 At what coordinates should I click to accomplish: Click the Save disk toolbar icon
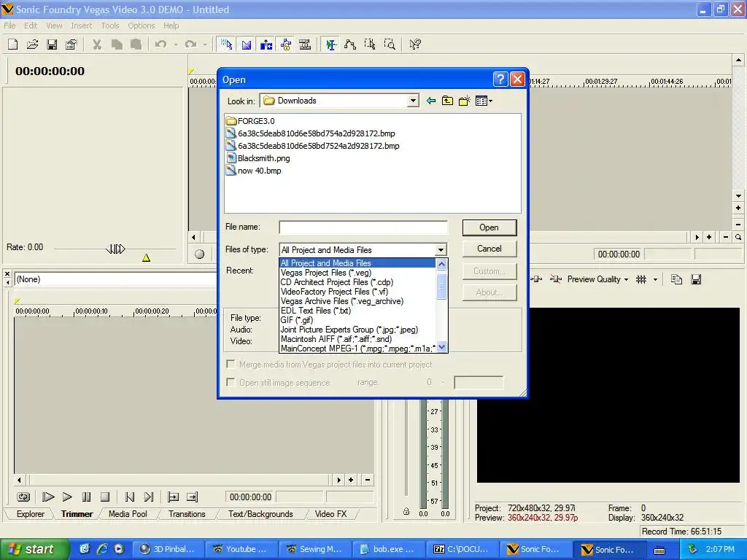(x=52, y=44)
